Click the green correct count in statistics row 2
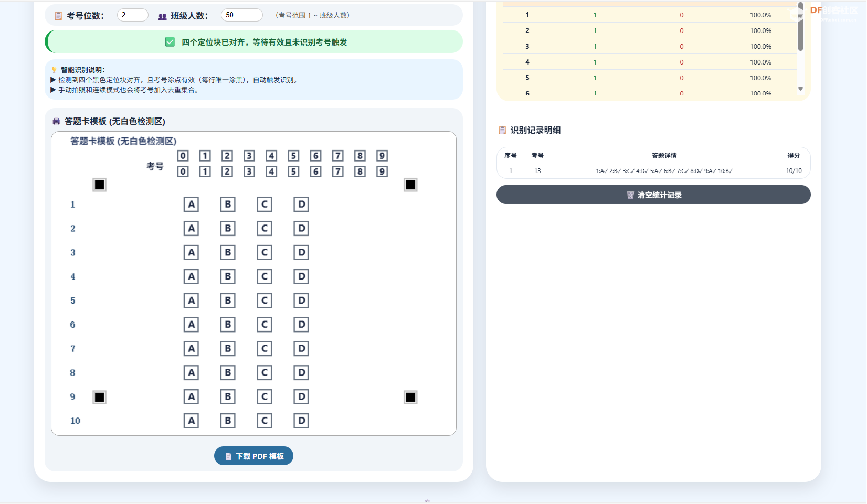The width and height of the screenshot is (867, 504). (595, 31)
